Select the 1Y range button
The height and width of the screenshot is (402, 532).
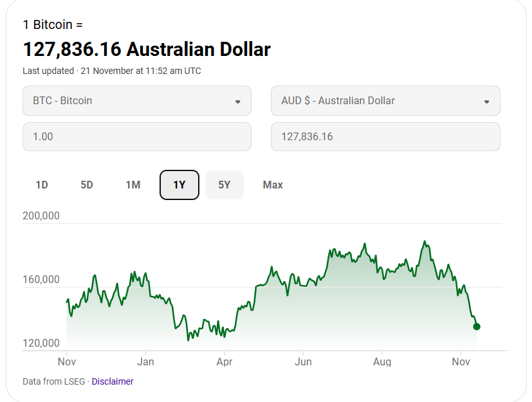[179, 185]
